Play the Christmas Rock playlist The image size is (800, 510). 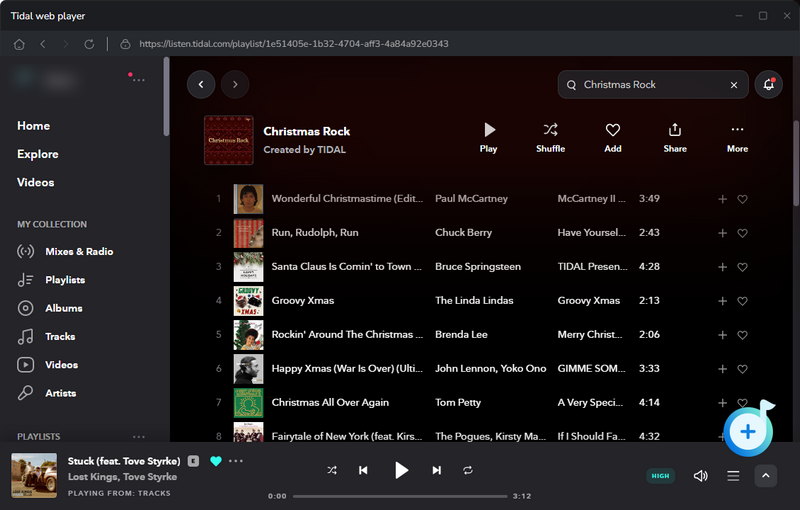(x=488, y=137)
